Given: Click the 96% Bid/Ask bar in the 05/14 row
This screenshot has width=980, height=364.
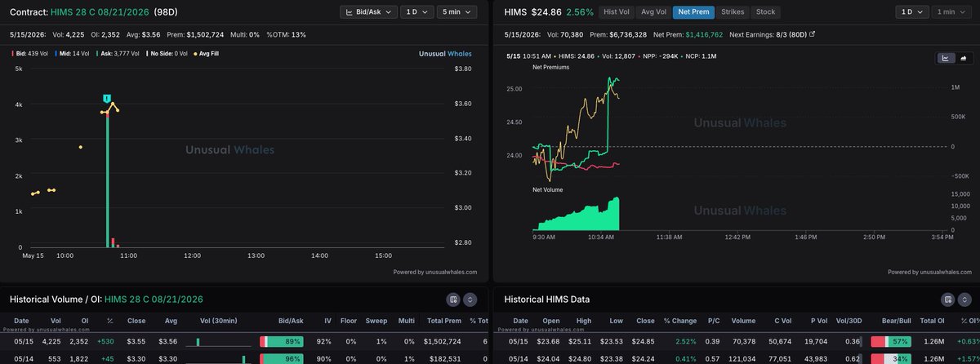Looking at the screenshot, I should tap(282, 358).
